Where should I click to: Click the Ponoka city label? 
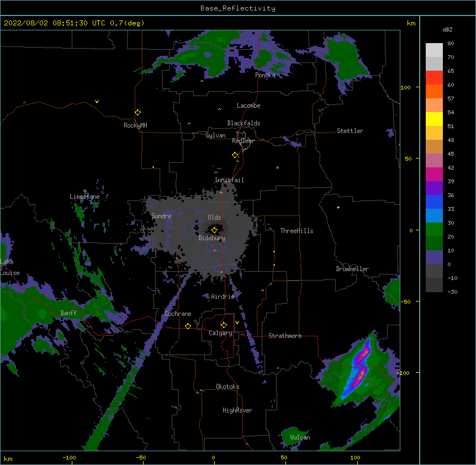(265, 75)
